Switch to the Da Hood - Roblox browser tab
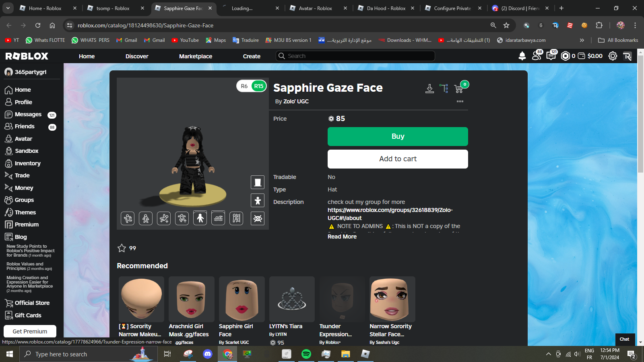The image size is (644, 362). pyautogui.click(x=386, y=8)
